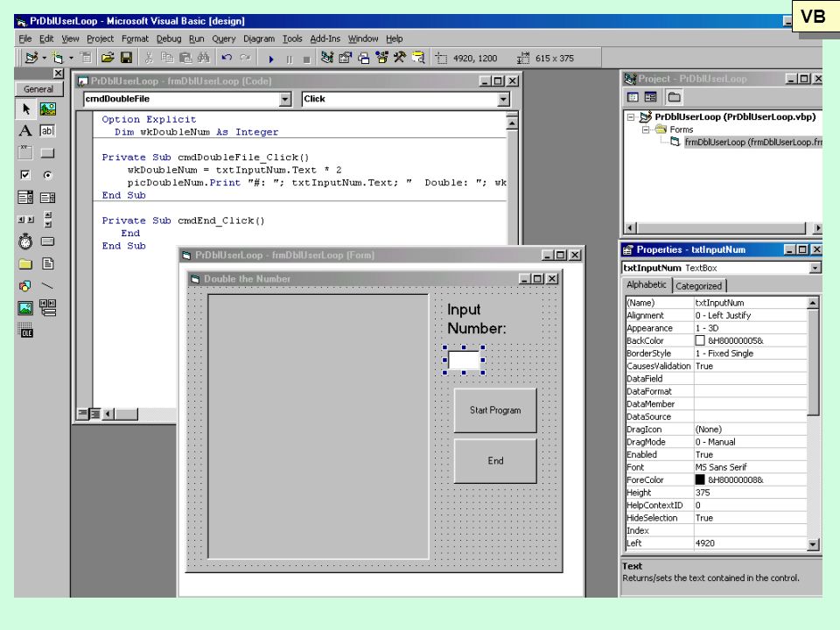
Task: Open the Project Explorer from the toolbar
Action: (x=326, y=58)
